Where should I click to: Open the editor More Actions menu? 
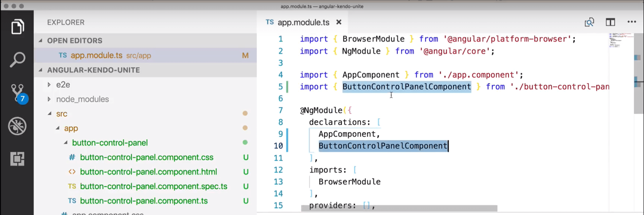(x=632, y=22)
